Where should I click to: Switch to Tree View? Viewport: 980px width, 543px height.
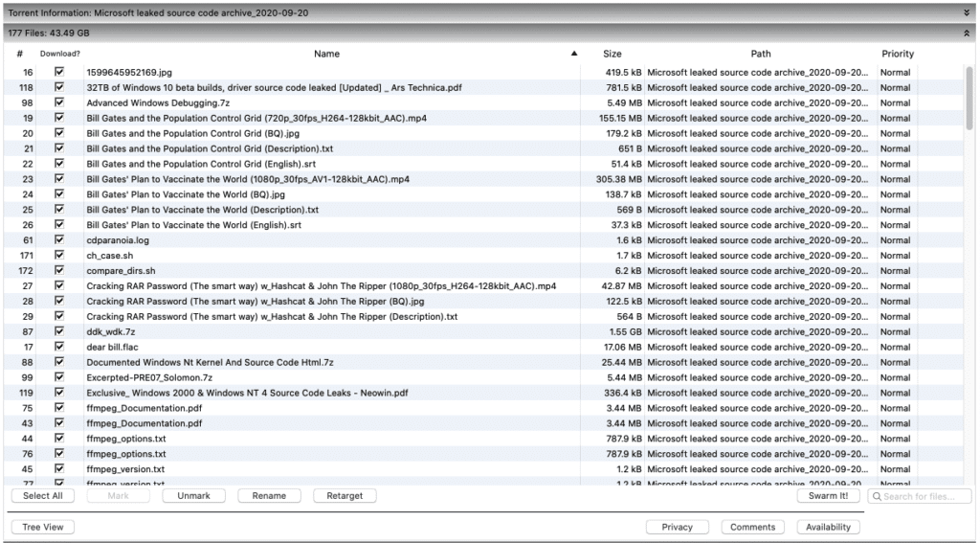[43, 527]
